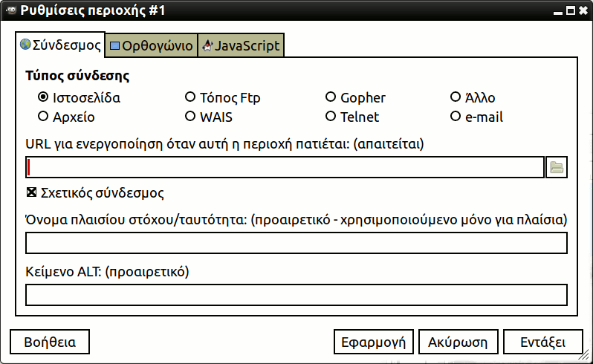Select the Σύνδεσμος tab
This screenshot has height=364, width=593.
pyautogui.click(x=60, y=45)
